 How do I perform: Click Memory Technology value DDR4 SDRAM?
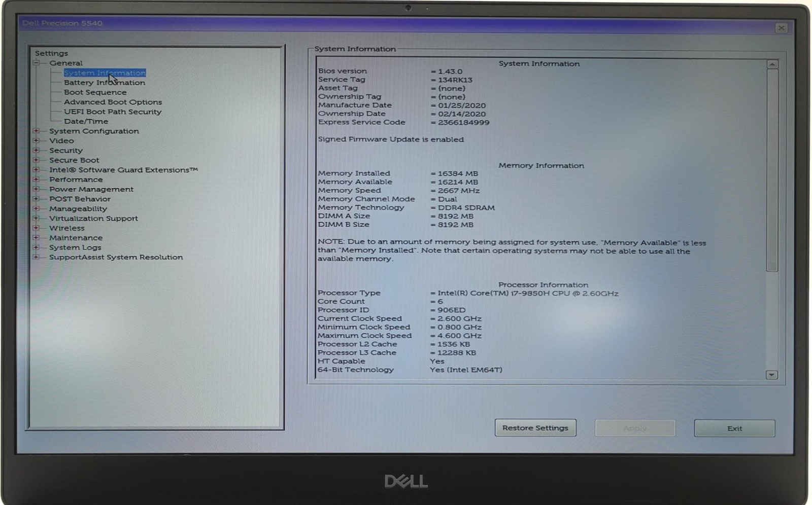coord(466,208)
